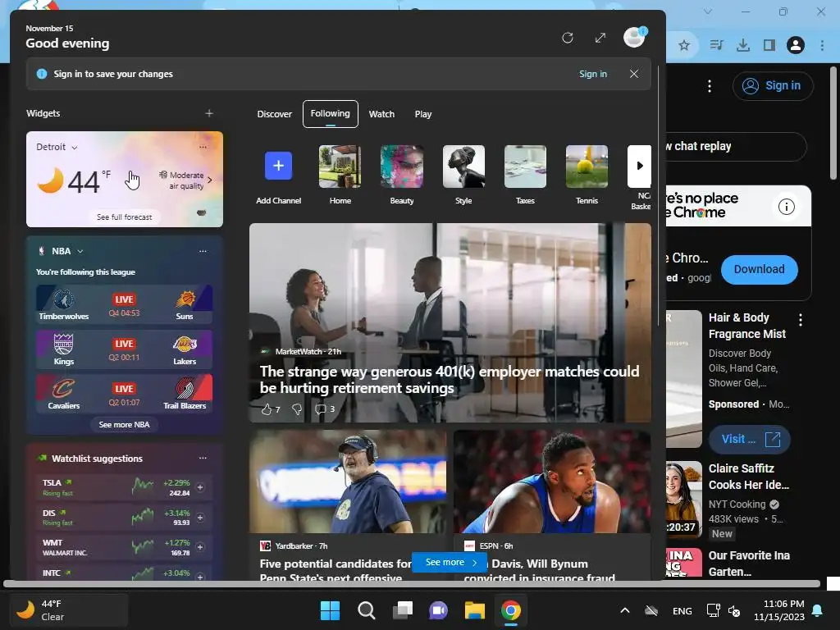Expand Moderate air quality details
This screenshot has width=840, height=630.
(185, 180)
